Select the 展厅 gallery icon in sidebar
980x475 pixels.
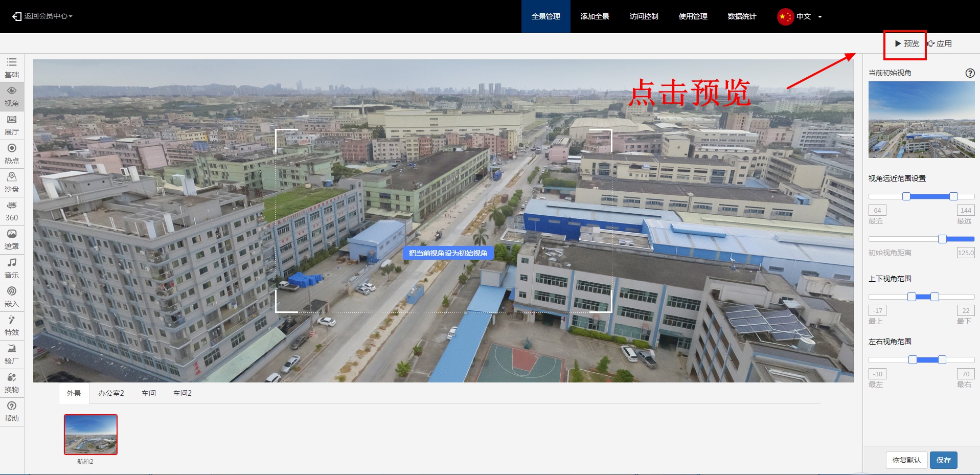tap(12, 125)
